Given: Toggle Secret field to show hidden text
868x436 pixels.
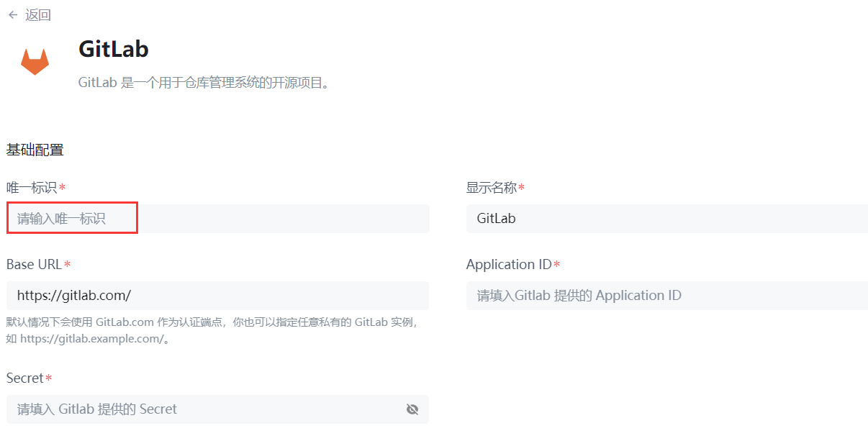Looking at the screenshot, I should [x=412, y=409].
